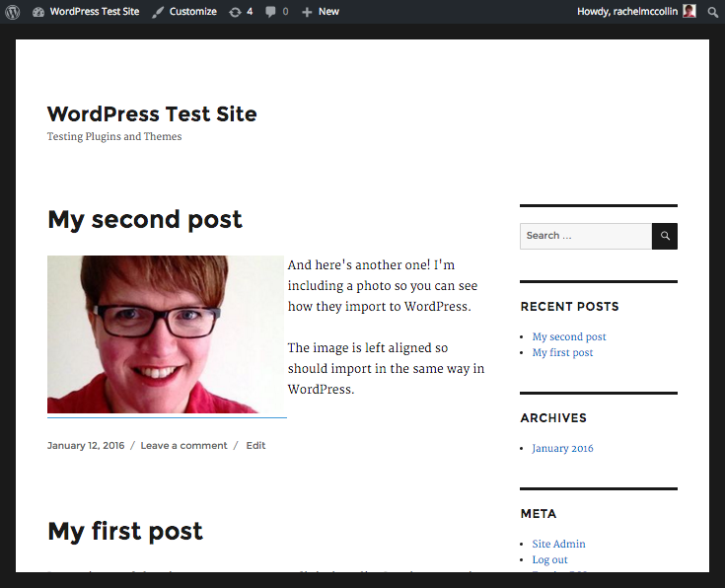
Task: Open the WordPress logo menu
Action: 13,12
